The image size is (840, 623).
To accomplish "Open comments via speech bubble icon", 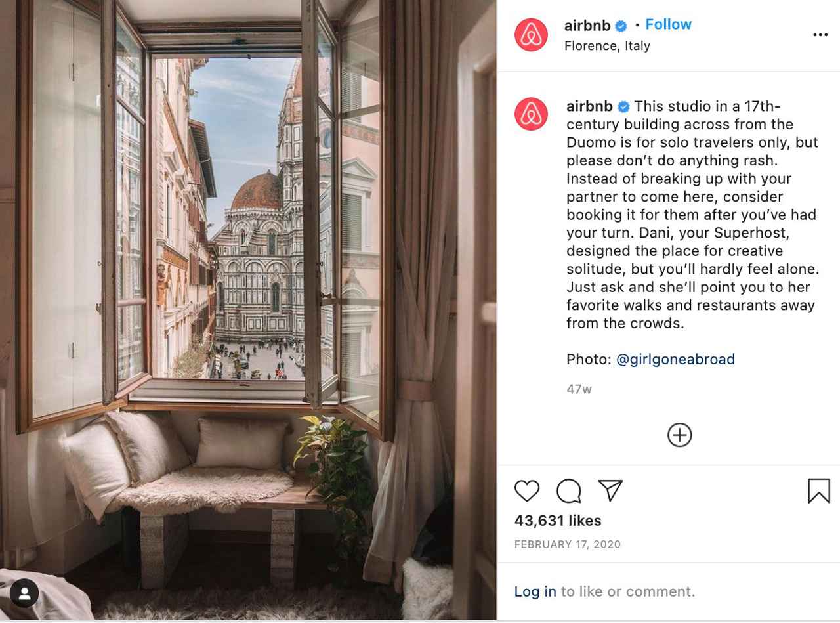I will point(568,491).
